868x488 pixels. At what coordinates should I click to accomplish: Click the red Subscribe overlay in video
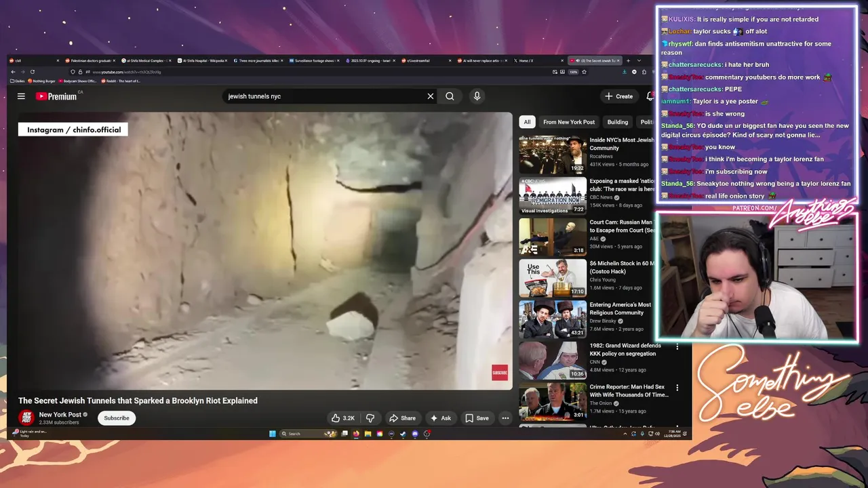point(500,372)
